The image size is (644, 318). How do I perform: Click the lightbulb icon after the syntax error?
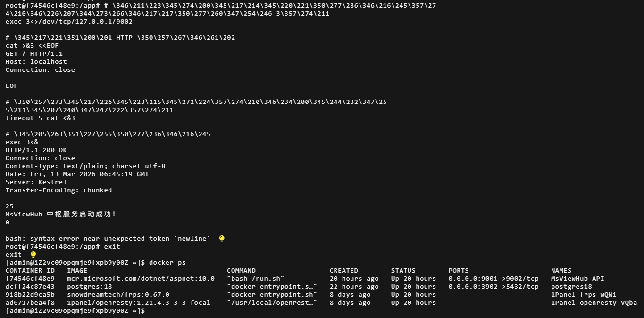point(222,239)
